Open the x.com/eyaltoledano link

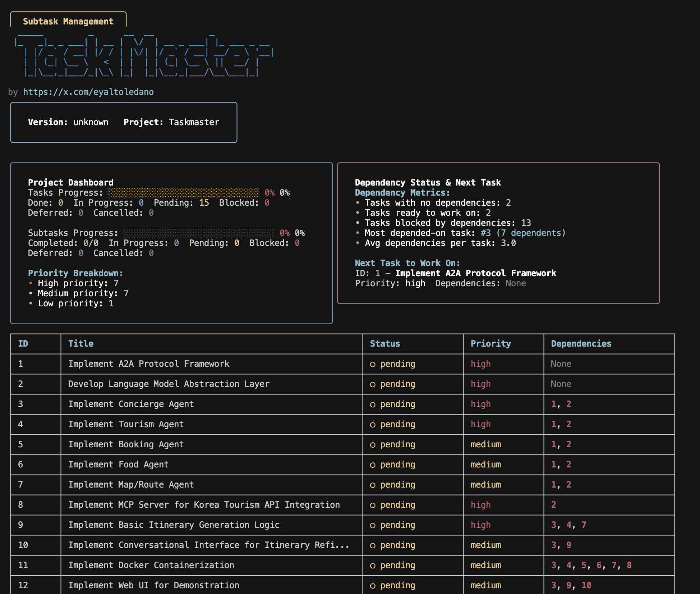click(x=88, y=92)
